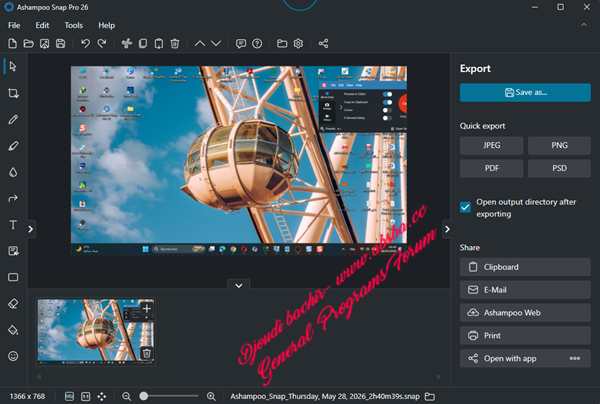Share via E-Mail

[x=525, y=290]
